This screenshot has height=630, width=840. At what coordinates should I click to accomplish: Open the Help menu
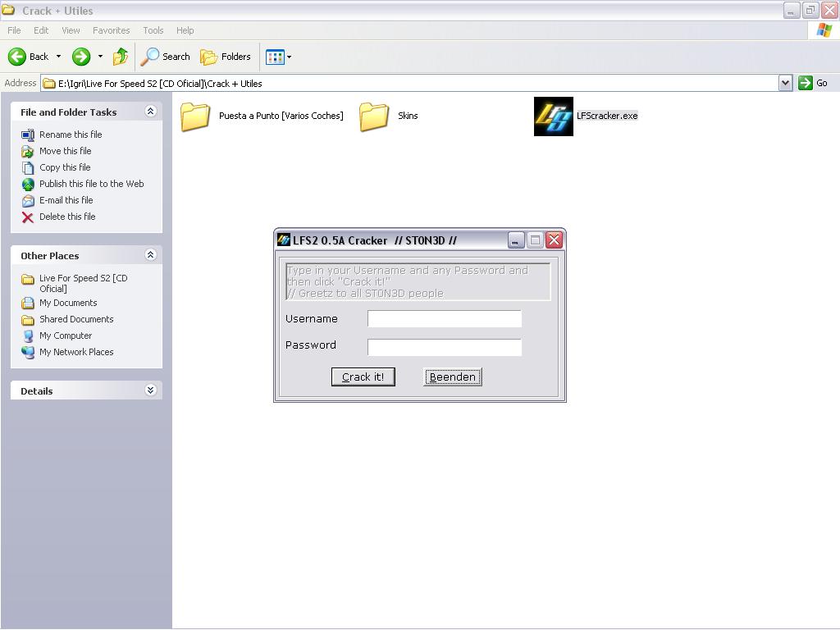[185, 30]
